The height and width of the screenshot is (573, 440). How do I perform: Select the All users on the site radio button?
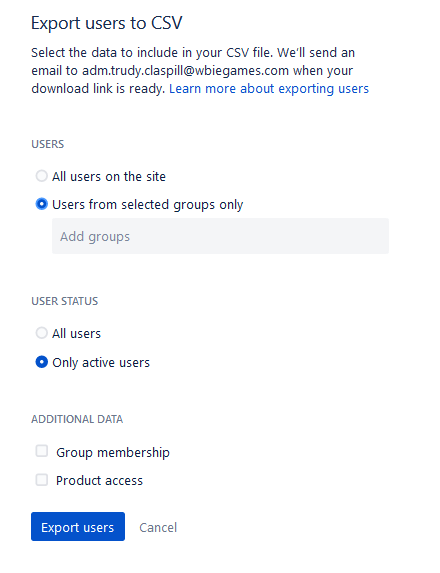click(42, 176)
